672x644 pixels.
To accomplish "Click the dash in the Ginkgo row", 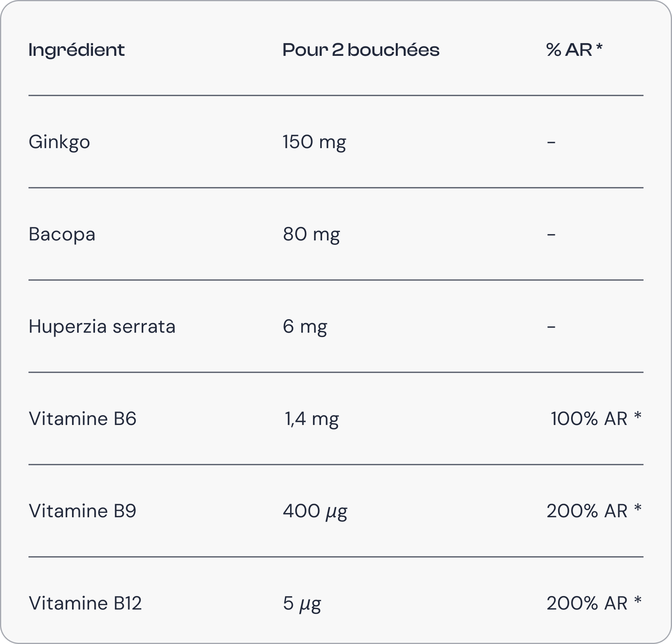I will tap(551, 142).
